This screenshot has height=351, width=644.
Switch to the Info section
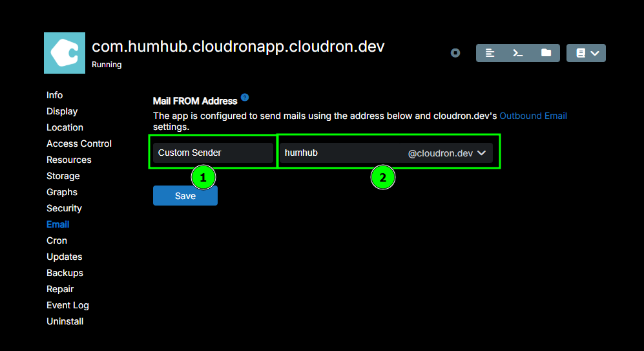pyautogui.click(x=55, y=95)
